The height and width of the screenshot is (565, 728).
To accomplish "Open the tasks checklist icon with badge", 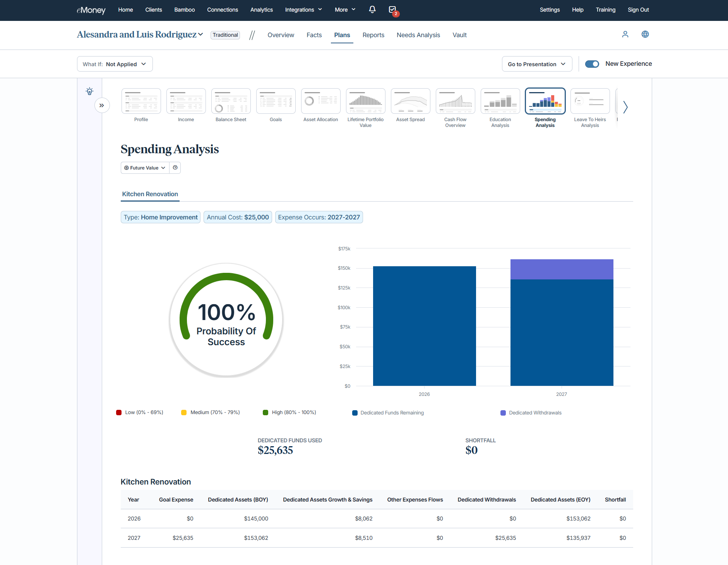I will (392, 10).
